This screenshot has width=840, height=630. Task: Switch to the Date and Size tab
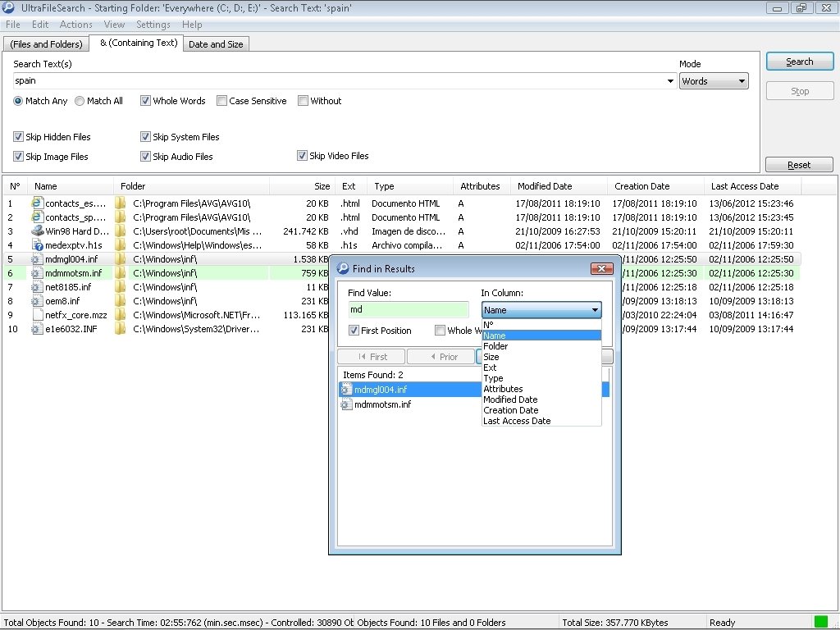point(216,44)
